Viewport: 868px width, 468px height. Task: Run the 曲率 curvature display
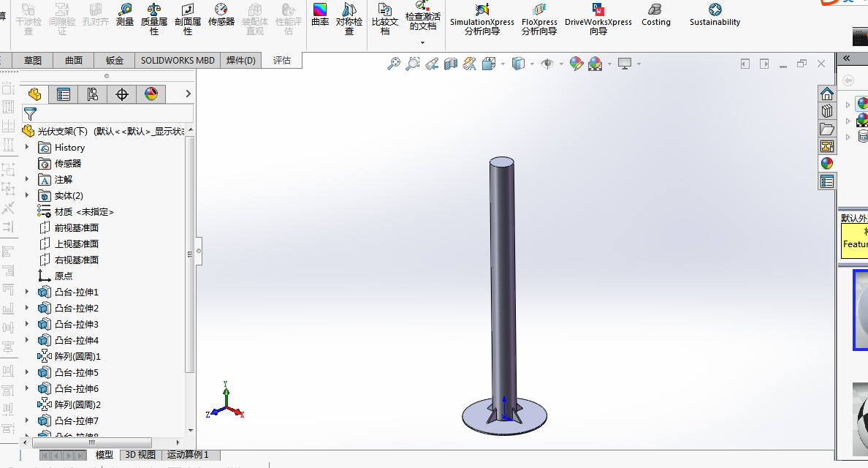pos(320,15)
